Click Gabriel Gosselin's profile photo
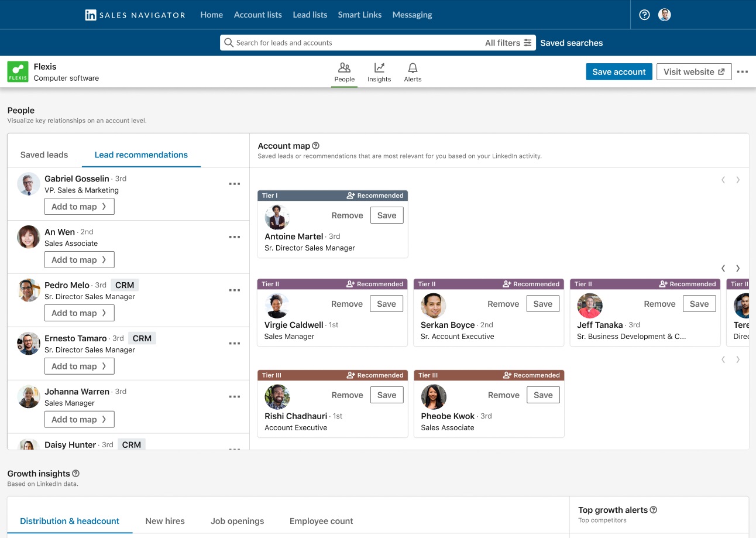This screenshot has height=538, width=756. [29, 184]
